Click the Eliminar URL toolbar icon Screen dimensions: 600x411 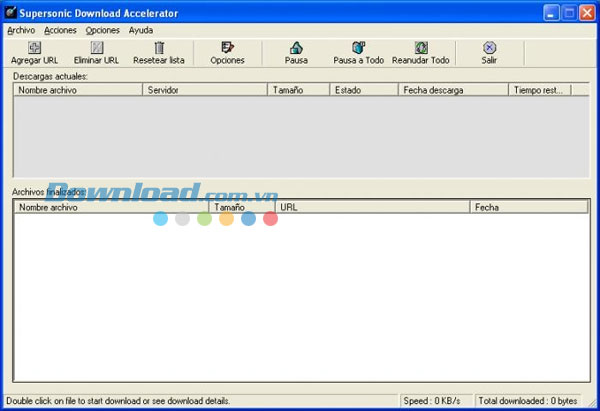click(x=97, y=48)
